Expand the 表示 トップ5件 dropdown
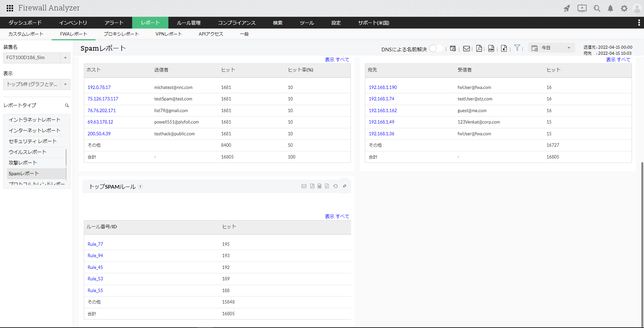The width and height of the screenshot is (644, 328). click(x=65, y=84)
